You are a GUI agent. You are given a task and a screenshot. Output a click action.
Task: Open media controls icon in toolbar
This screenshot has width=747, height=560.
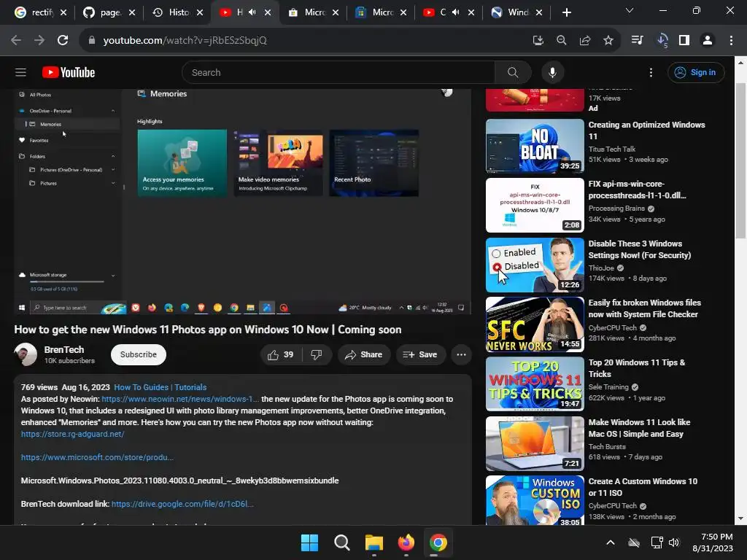pyautogui.click(x=637, y=41)
